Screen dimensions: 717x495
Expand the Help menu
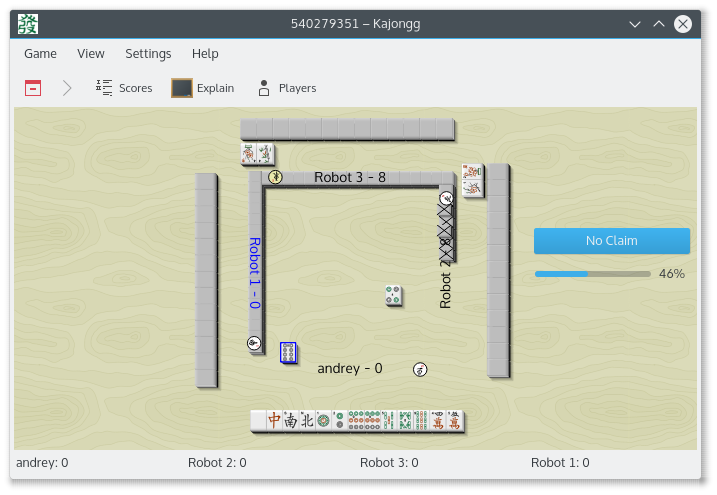[205, 54]
